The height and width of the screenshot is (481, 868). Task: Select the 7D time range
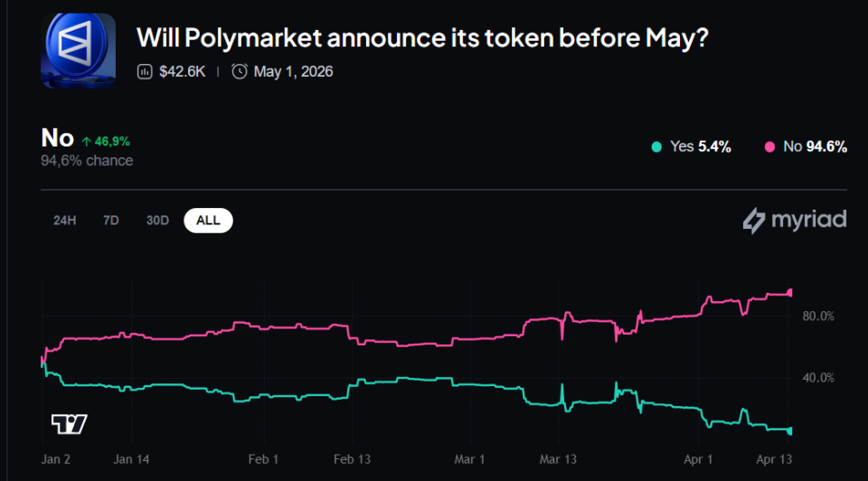click(x=111, y=221)
